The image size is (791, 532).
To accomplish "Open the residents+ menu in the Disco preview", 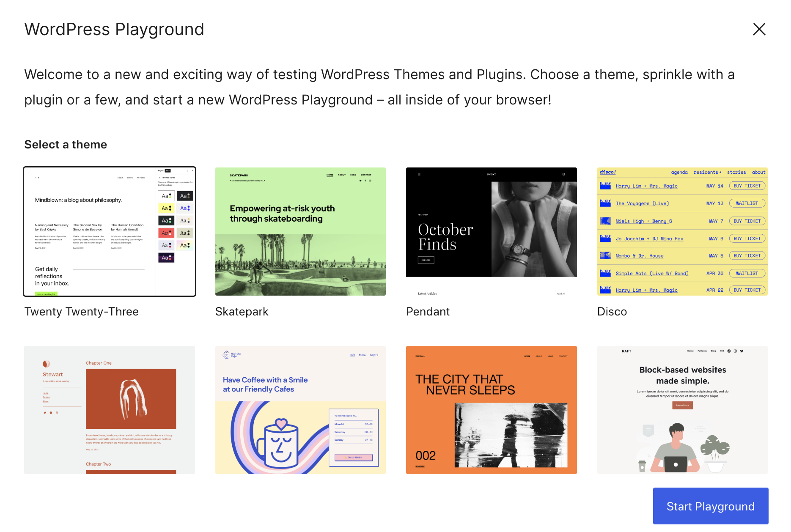I will tap(707, 172).
